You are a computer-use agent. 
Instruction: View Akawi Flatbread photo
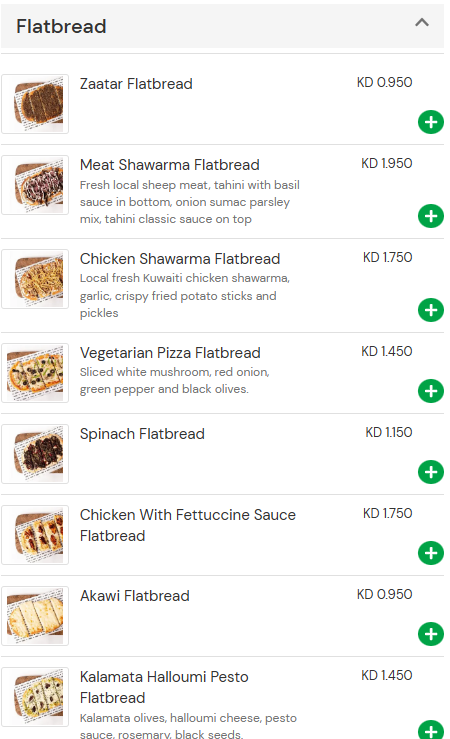35,616
